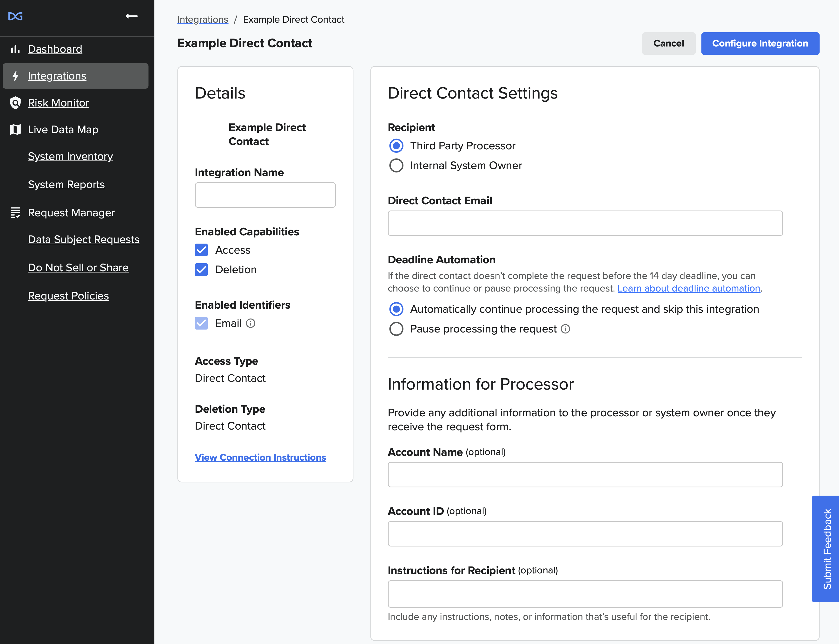
Task: Open Do Not Sell or Share
Action: click(78, 268)
